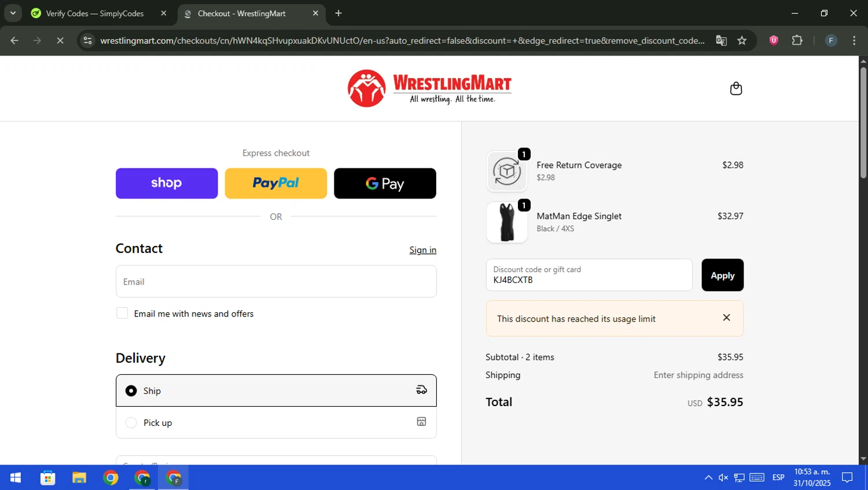Stop loading the page

click(x=60, y=40)
